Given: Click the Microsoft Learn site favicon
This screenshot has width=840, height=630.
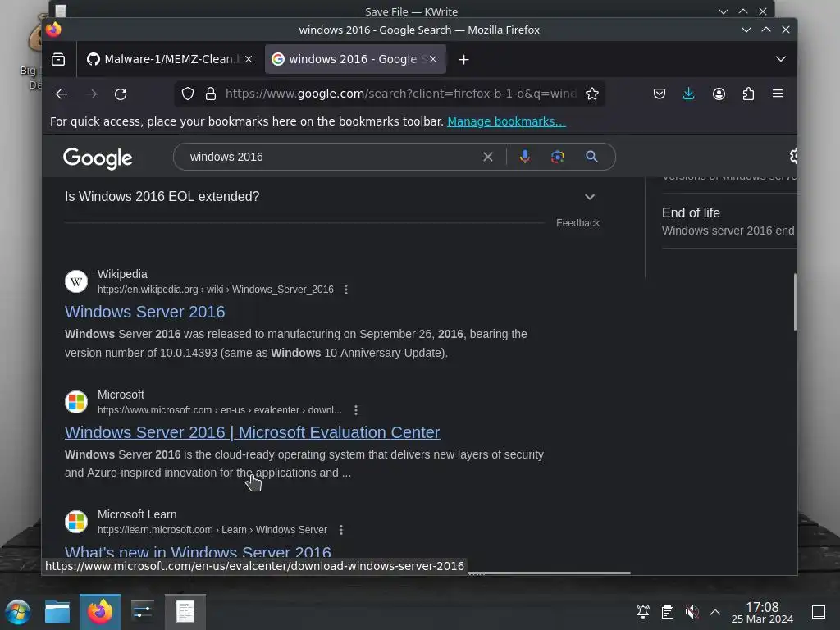Looking at the screenshot, I should (x=76, y=521).
